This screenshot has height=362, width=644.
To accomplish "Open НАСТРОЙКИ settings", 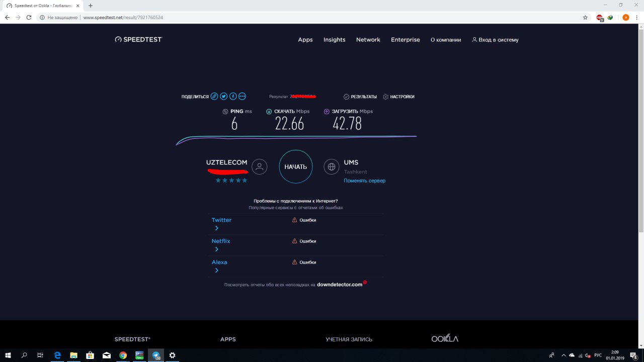I will point(399,97).
